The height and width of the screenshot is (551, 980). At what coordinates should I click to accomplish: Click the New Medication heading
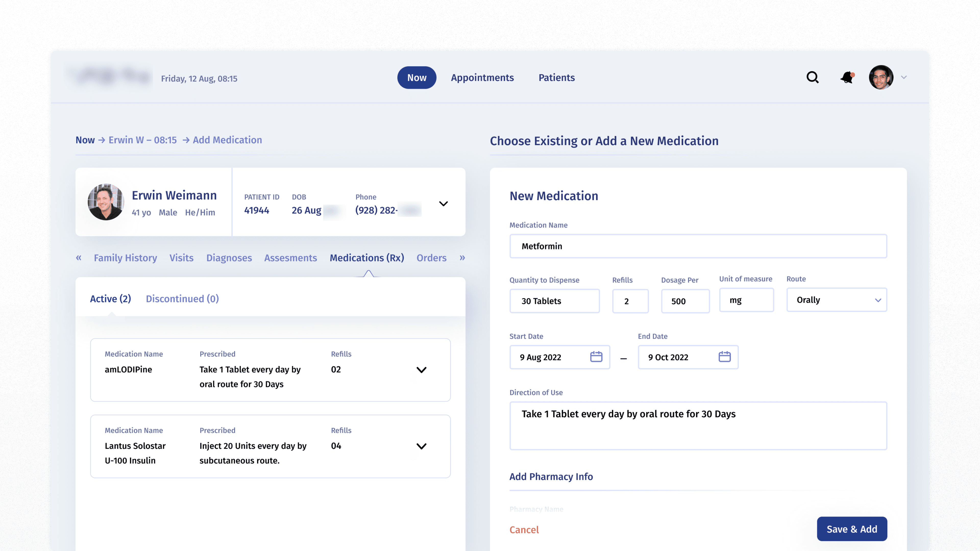tap(554, 196)
